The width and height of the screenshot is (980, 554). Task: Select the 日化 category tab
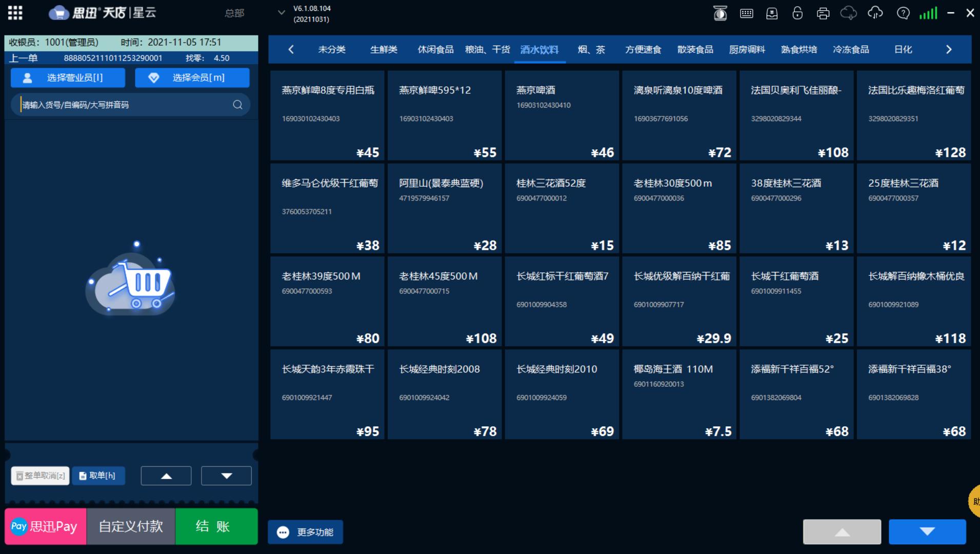(903, 49)
